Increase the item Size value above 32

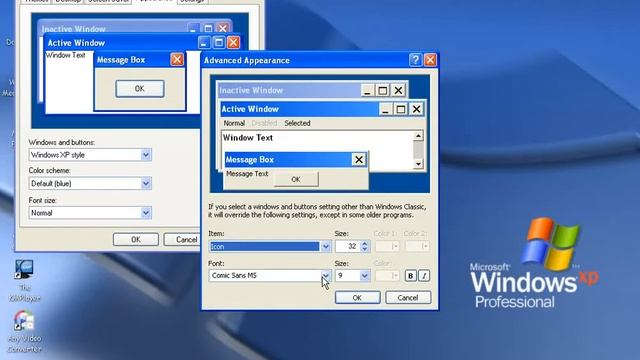[x=364, y=244]
